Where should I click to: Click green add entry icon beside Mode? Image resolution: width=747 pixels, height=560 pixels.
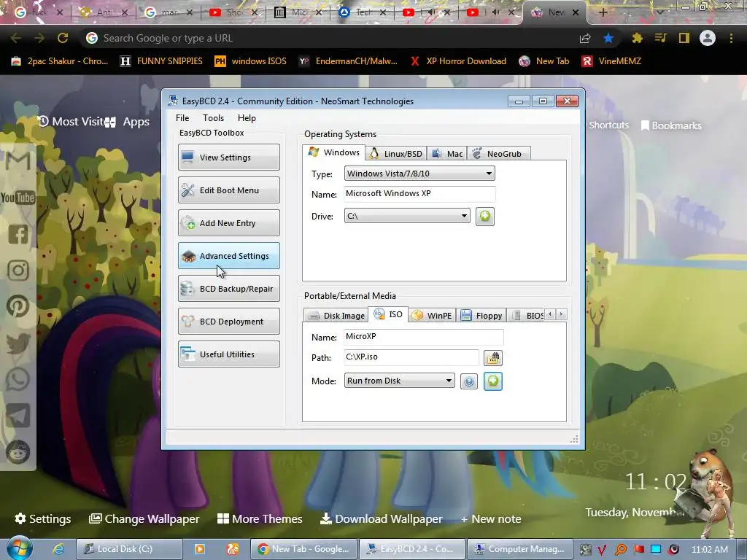point(492,381)
